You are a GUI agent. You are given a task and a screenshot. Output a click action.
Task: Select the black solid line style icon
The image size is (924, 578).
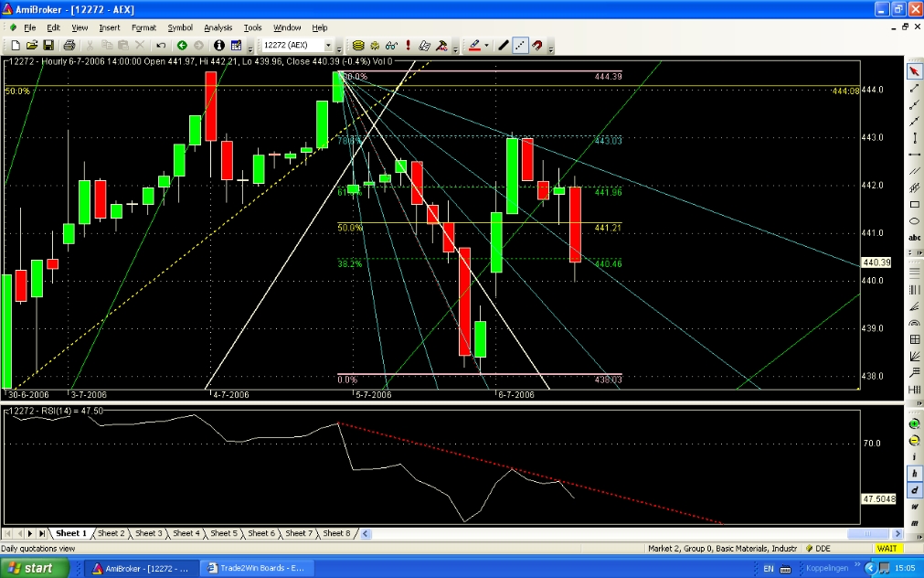coord(504,46)
